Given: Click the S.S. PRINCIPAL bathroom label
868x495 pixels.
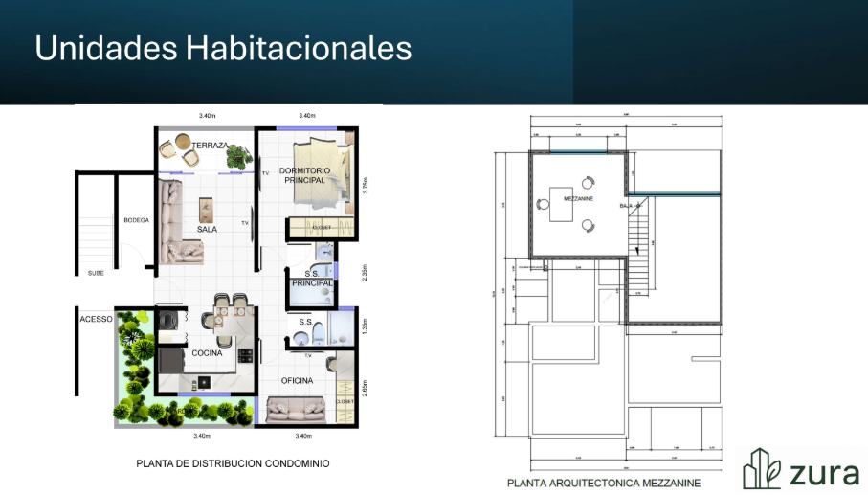Looking at the screenshot, I should pos(312,279).
